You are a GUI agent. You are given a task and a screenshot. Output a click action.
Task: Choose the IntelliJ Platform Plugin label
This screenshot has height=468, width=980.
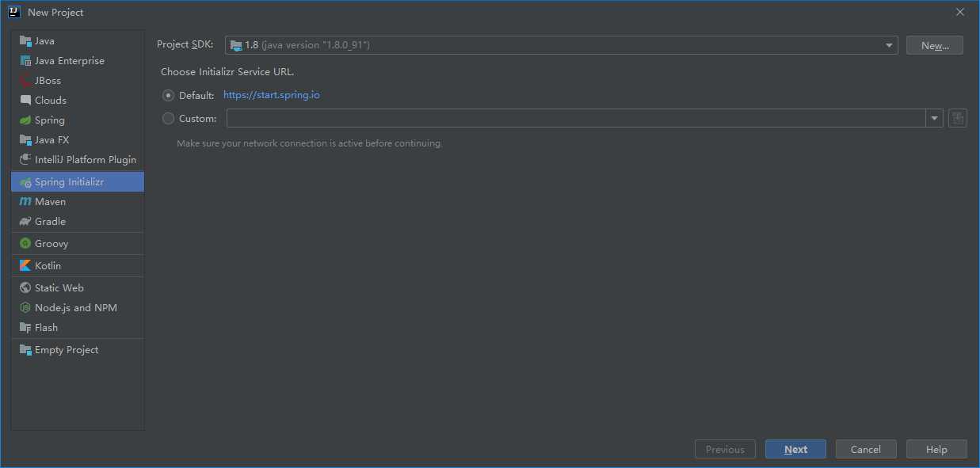pyautogui.click(x=86, y=160)
